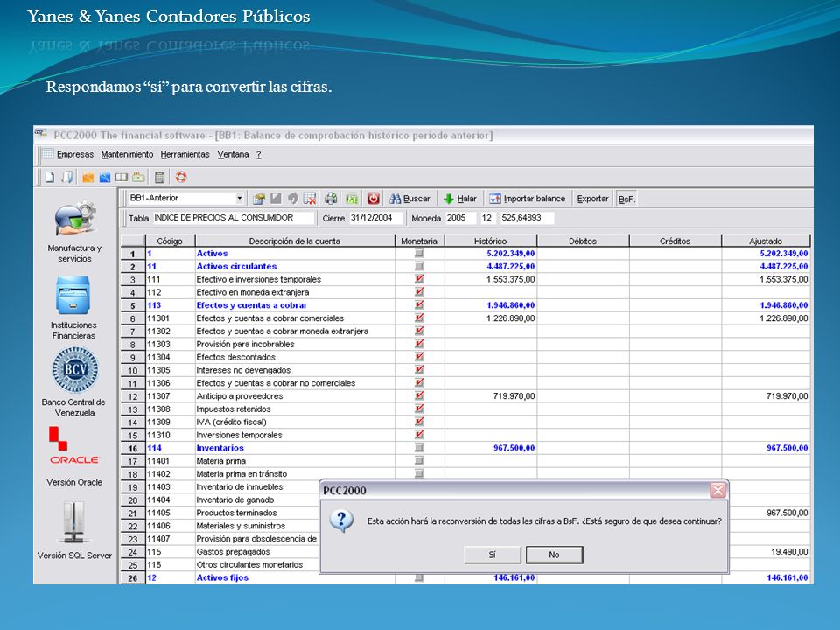Uncheck Monetaria for IVA (crédito fiscal)
This screenshot has width=840, height=630.
tap(419, 422)
